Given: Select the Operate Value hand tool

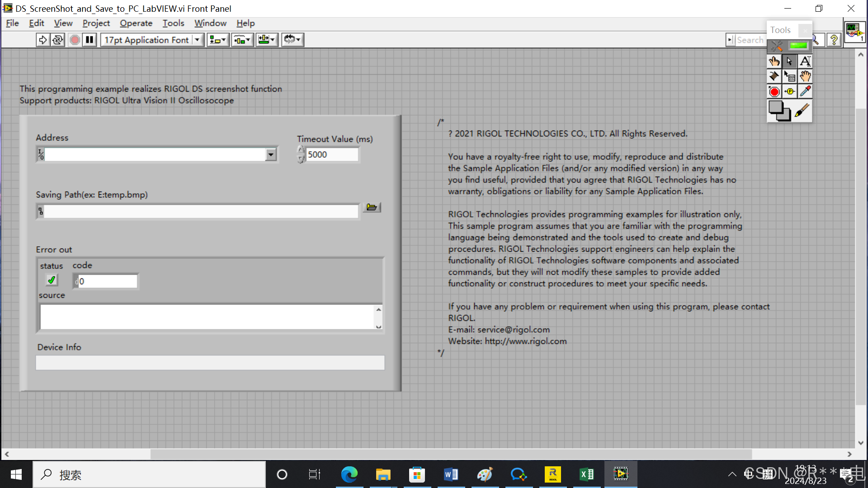Looking at the screenshot, I should (x=774, y=61).
